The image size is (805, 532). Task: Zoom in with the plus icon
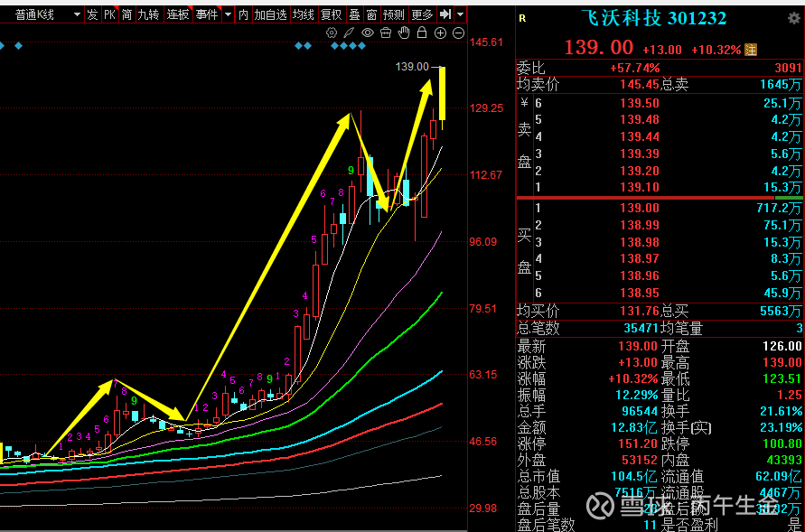pos(440,33)
